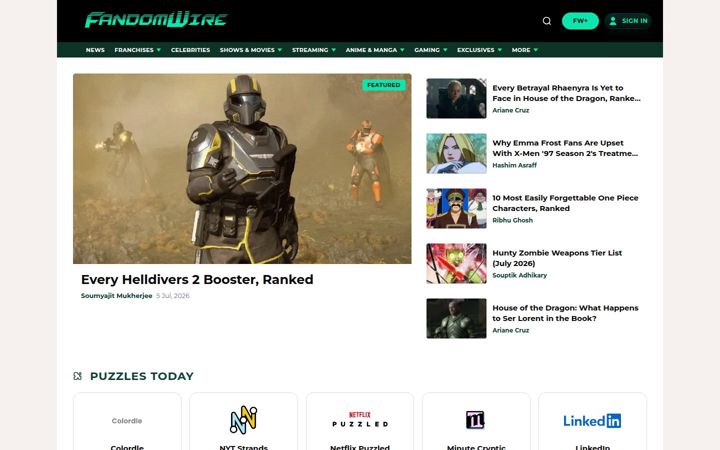Open One Piece characters article thumbnail

tap(456, 208)
